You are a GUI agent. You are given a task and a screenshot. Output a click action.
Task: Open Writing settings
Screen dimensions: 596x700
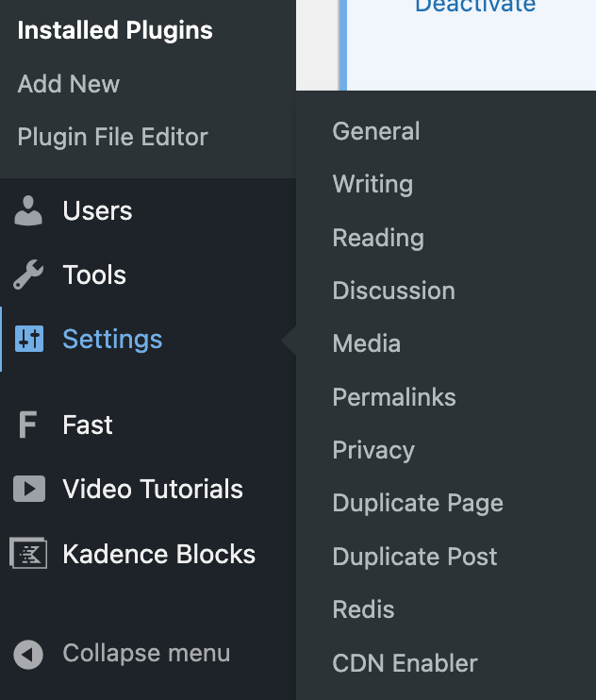pyautogui.click(x=372, y=185)
